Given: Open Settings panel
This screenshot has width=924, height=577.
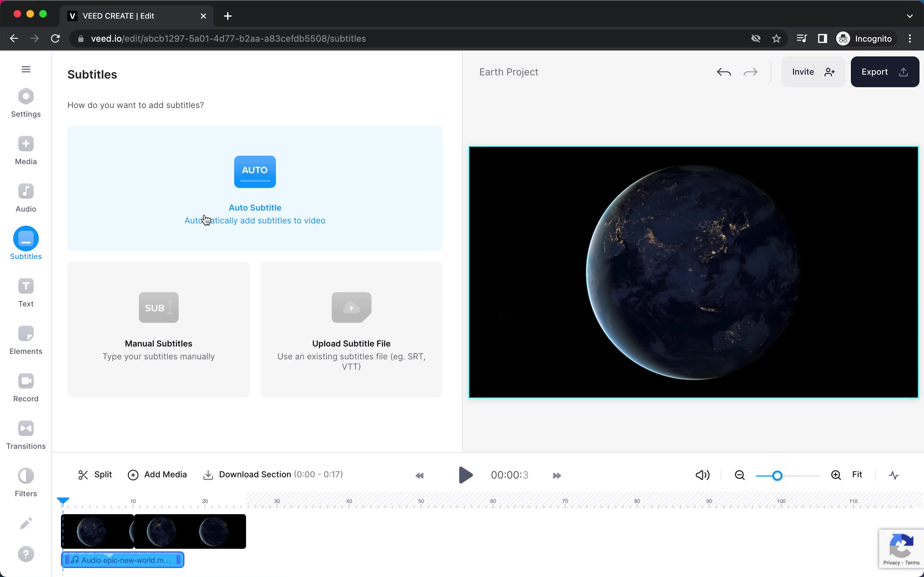Looking at the screenshot, I should tap(25, 102).
